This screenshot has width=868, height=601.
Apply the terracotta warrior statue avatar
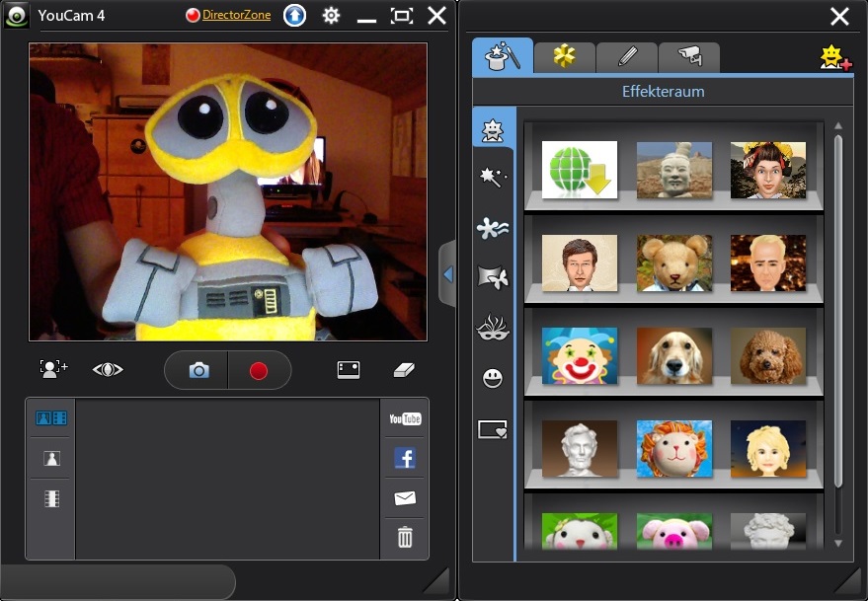pos(674,170)
